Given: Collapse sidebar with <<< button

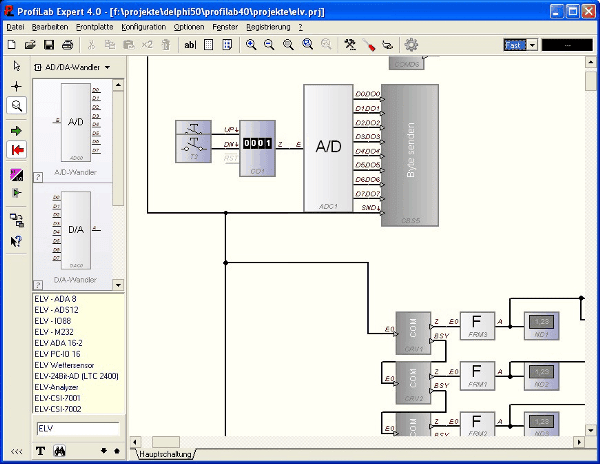Looking at the screenshot, I should pyautogui.click(x=16, y=451).
